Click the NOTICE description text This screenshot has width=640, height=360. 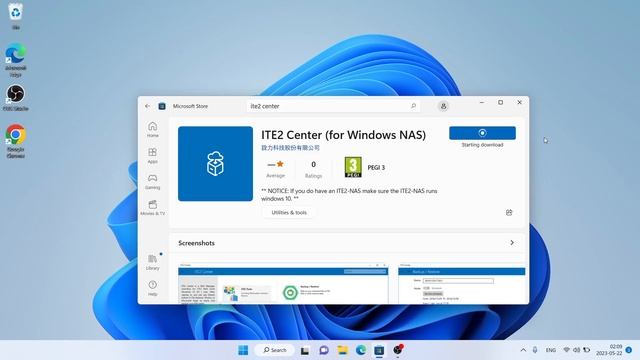(349, 195)
